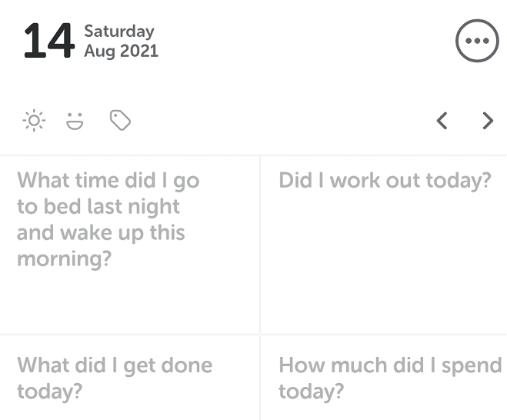Click the large date number 14
Screen dimensions: 507x420
pyautogui.click(x=48, y=42)
